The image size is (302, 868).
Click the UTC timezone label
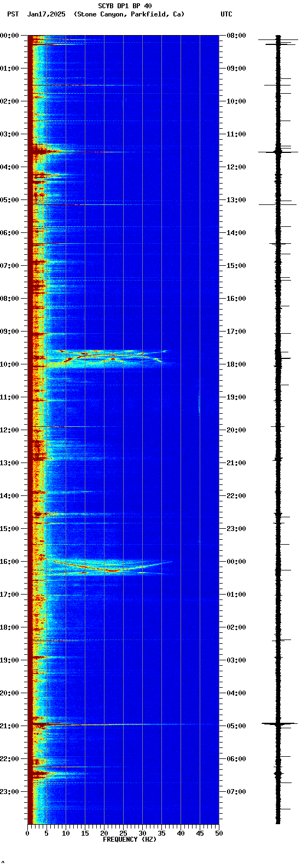click(226, 14)
